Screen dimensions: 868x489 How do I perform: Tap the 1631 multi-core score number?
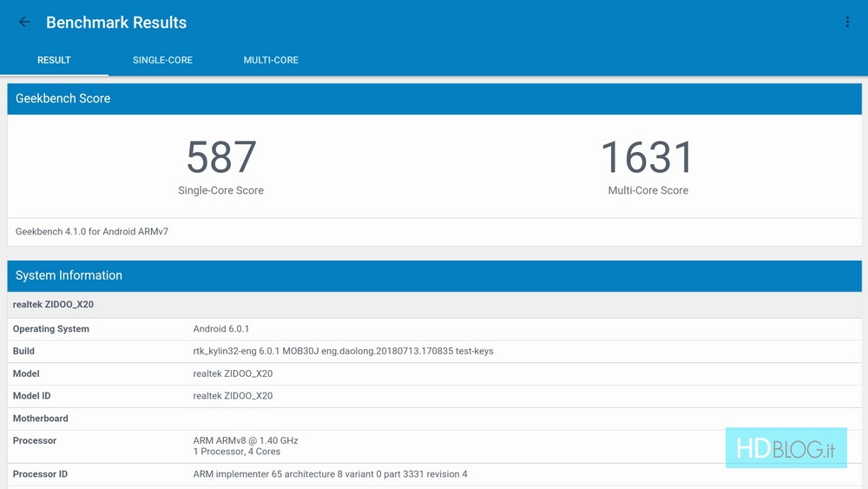[648, 157]
